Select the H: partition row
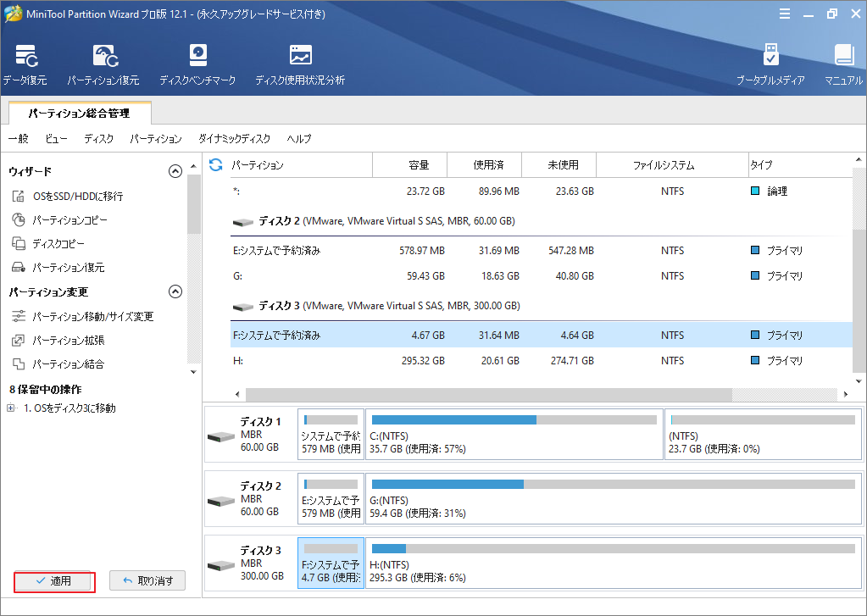This screenshot has width=867, height=616. (x=542, y=360)
